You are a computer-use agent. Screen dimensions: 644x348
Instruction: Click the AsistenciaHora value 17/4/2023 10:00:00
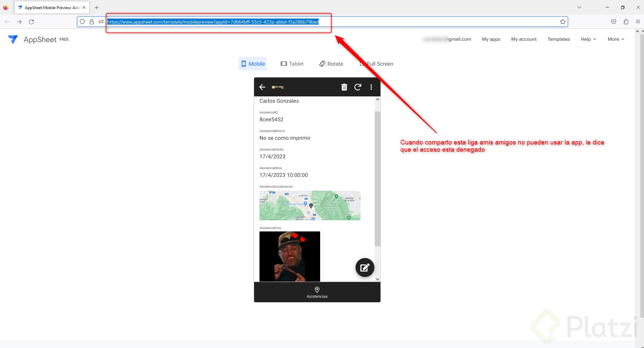coord(283,175)
